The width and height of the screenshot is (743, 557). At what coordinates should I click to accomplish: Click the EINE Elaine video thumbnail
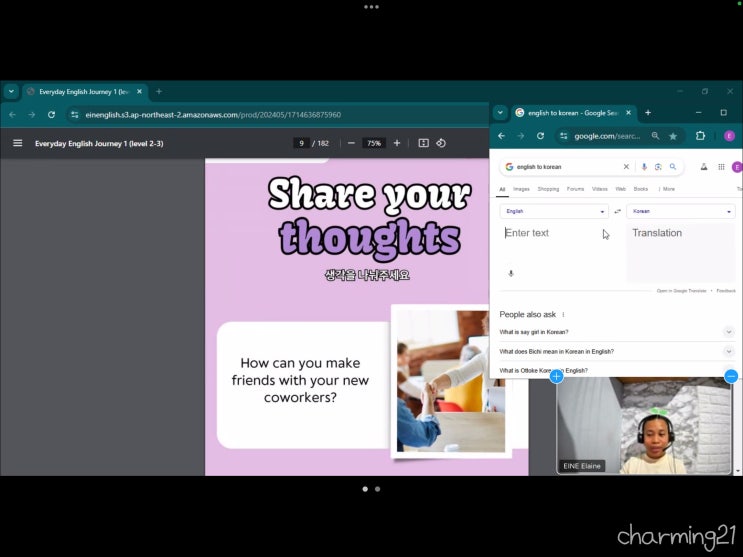[644, 426]
